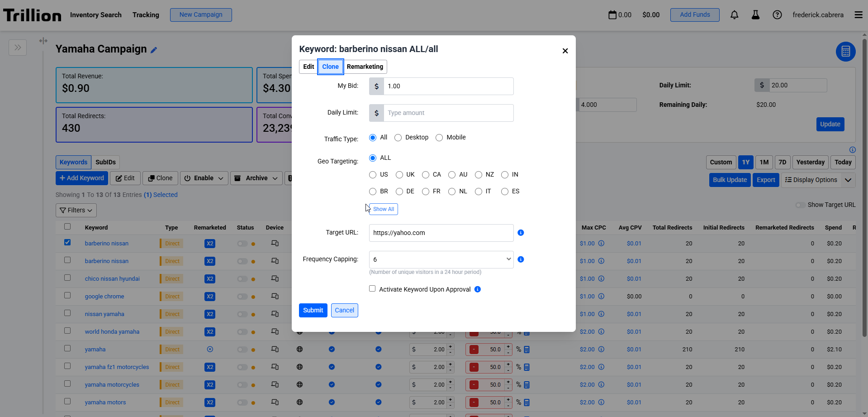Switch to the Remarketing tab
This screenshot has height=417, width=868.
coord(365,67)
